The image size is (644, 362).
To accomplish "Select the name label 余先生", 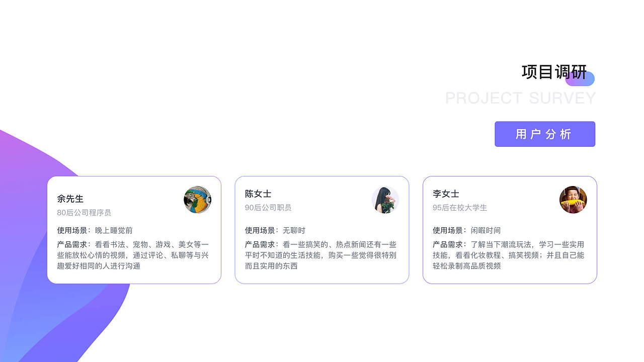I will (69, 199).
